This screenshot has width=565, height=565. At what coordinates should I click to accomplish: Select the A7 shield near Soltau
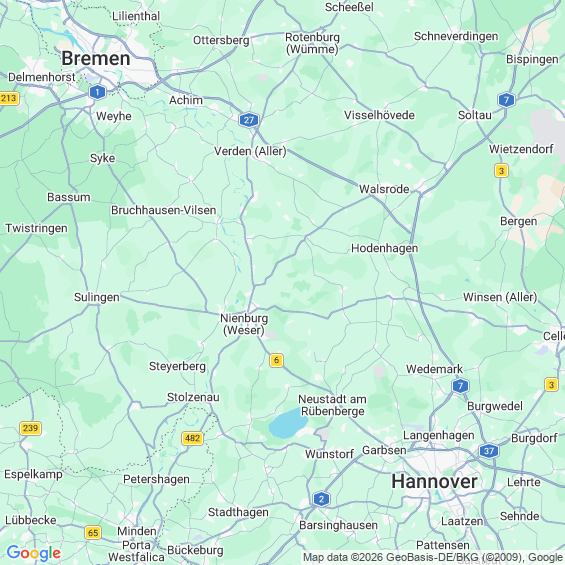[506, 100]
